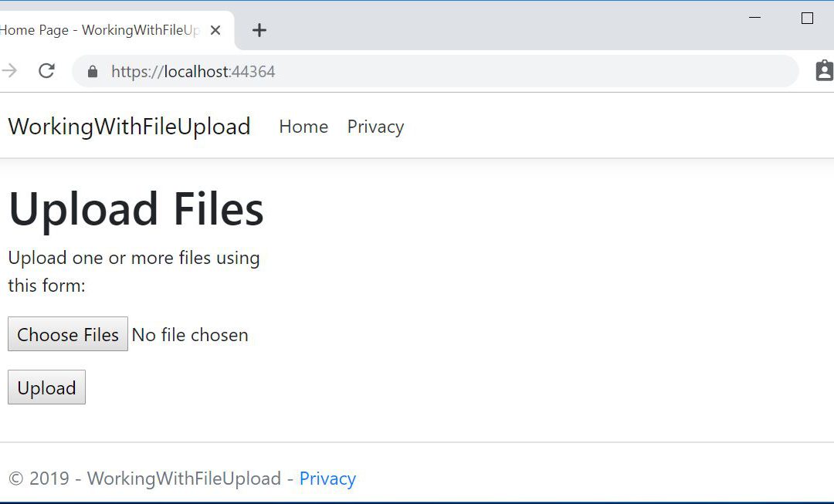
Task: Click the profile icon beside the address bar
Action: [824, 72]
